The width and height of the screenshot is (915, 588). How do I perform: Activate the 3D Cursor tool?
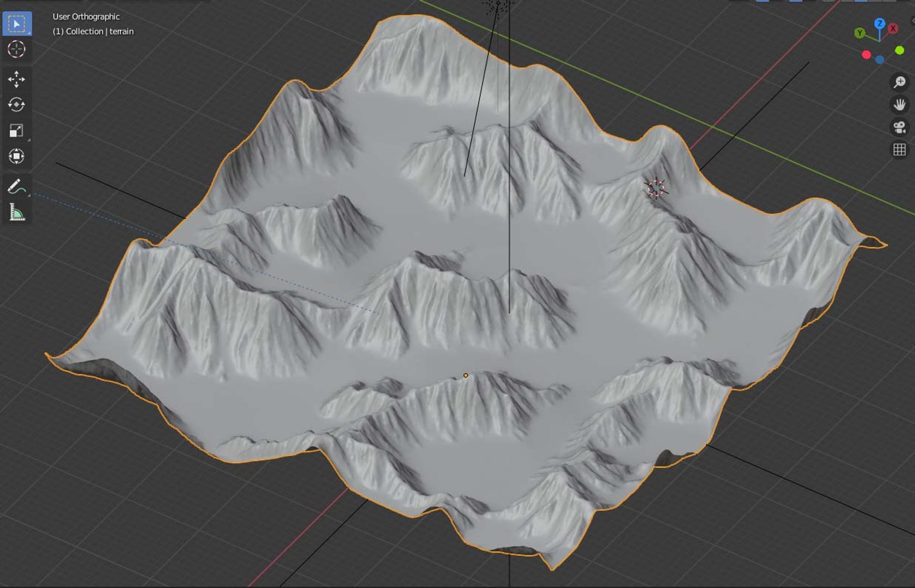tap(17, 50)
